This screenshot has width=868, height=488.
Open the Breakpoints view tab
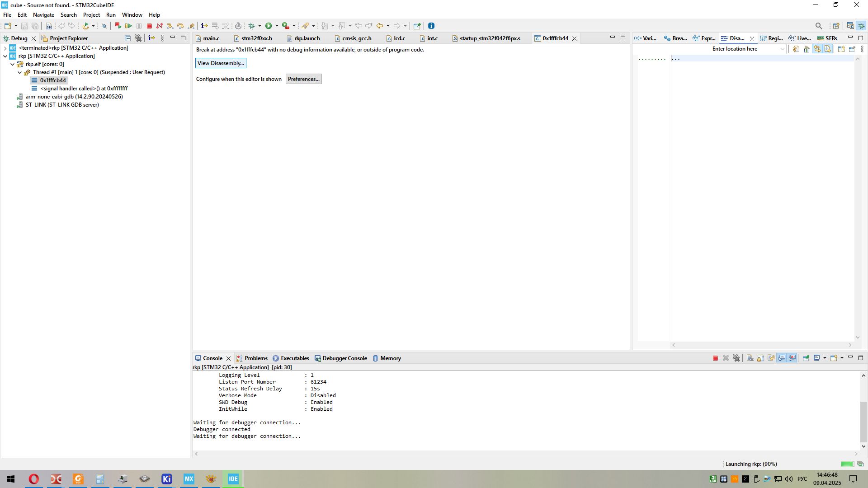(x=675, y=38)
